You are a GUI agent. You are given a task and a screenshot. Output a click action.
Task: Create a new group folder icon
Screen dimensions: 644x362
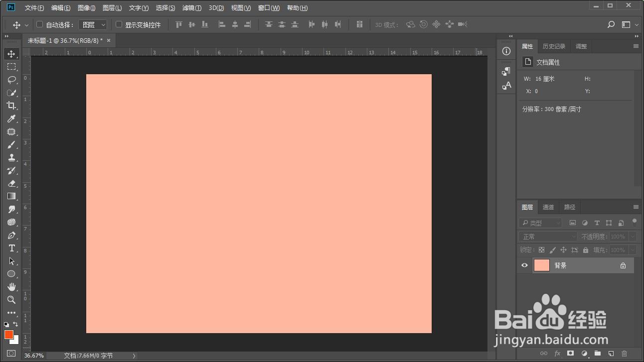click(x=597, y=354)
